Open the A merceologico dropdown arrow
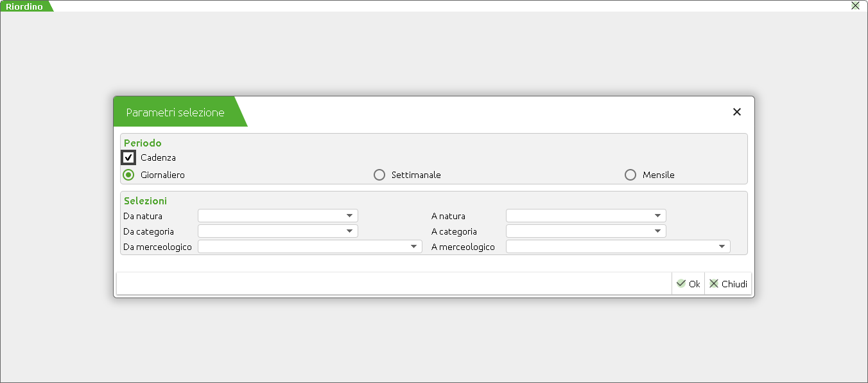The image size is (868, 383). pos(722,247)
